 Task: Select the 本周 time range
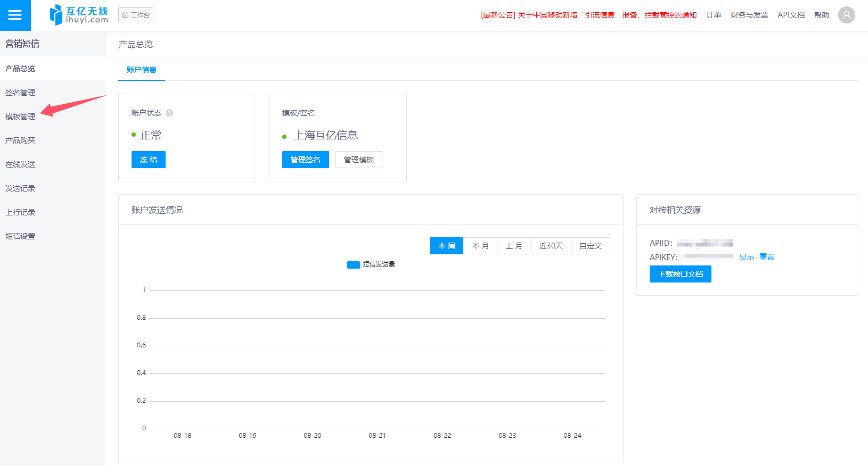[446, 246]
